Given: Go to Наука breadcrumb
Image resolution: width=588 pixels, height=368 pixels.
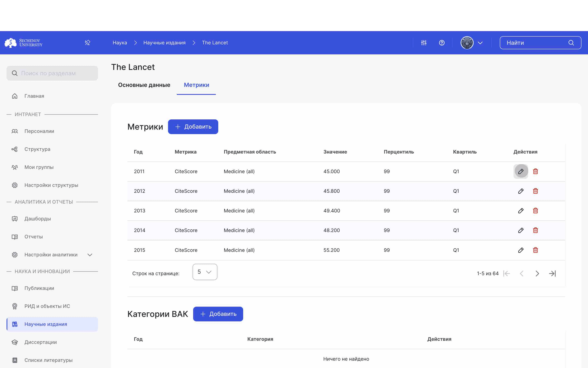Looking at the screenshot, I should pyautogui.click(x=120, y=43).
